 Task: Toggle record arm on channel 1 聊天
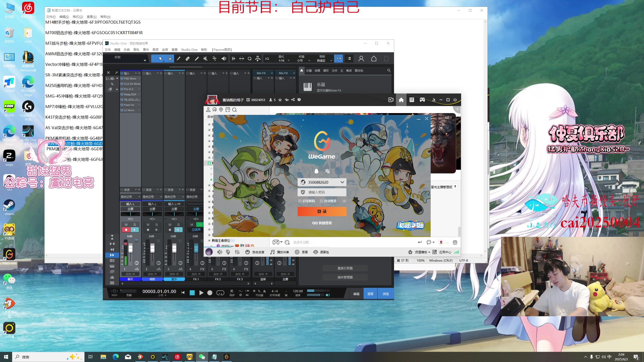pyautogui.click(x=126, y=230)
